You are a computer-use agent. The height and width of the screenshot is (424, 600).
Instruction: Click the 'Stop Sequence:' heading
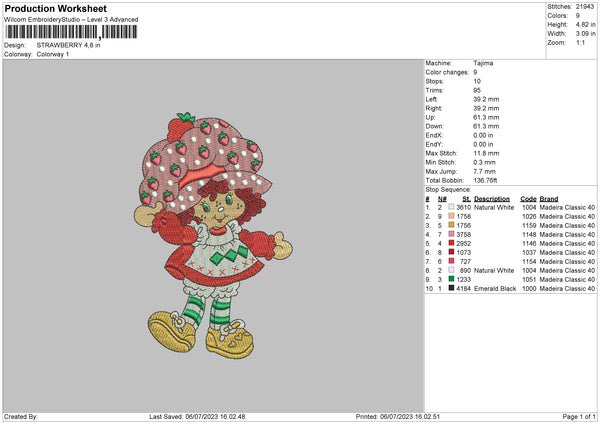(x=448, y=190)
